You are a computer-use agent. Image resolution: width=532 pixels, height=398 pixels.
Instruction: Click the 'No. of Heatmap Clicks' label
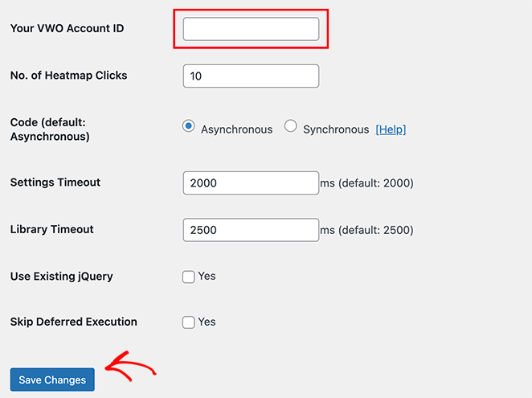pos(68,76)
